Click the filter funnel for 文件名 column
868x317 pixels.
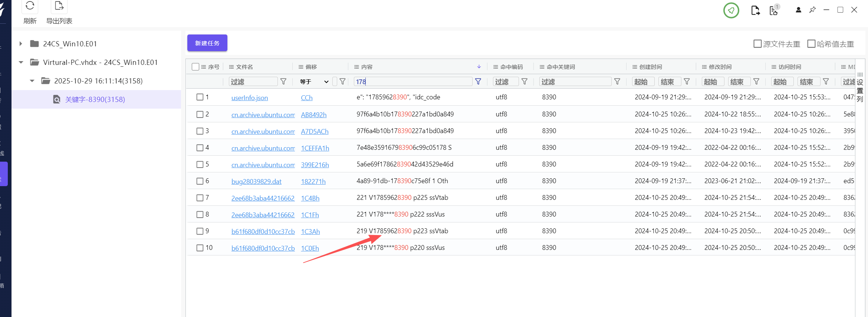click(283, 82)
